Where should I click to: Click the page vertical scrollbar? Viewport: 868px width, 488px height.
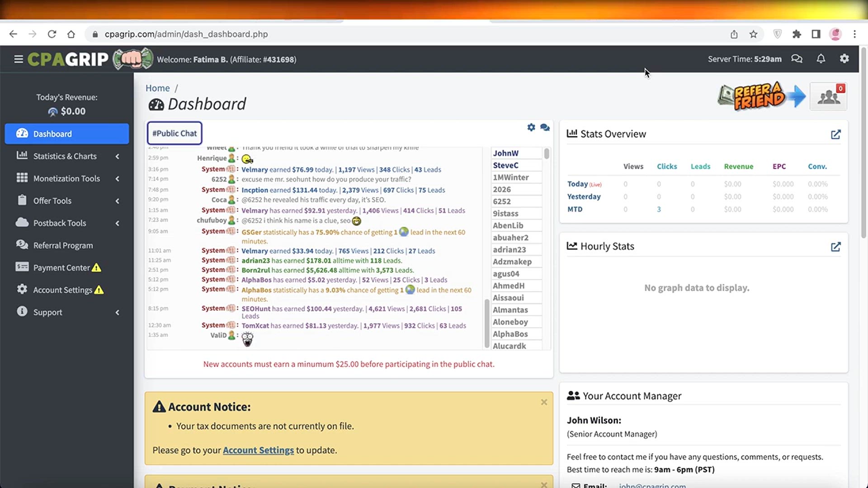863,142
